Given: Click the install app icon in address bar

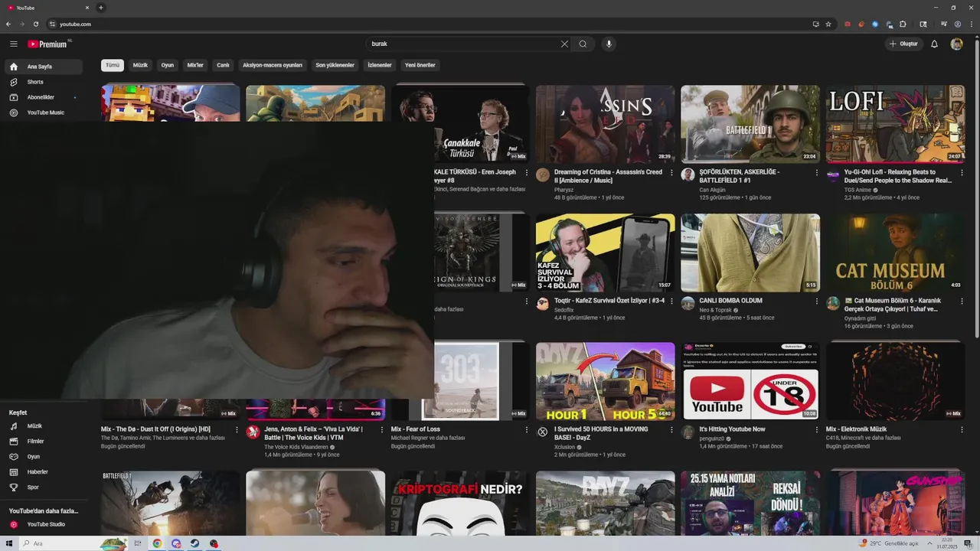Looking at the screenshot, I should tap(815, 24).
